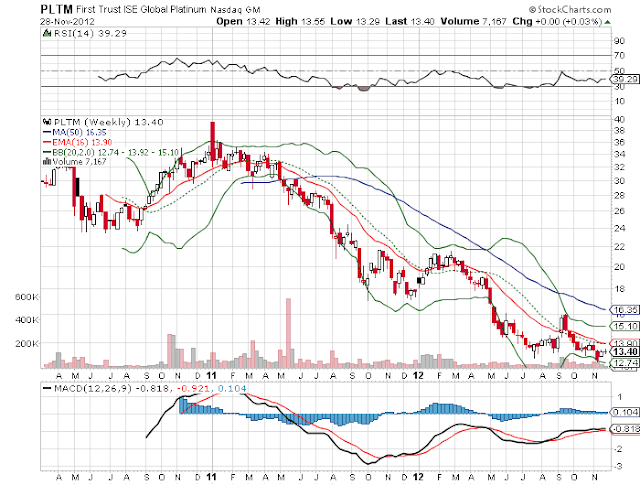The image size is (640, 485).
Task: Click the bold 11 year marker under volume
Action: (212, 375)
